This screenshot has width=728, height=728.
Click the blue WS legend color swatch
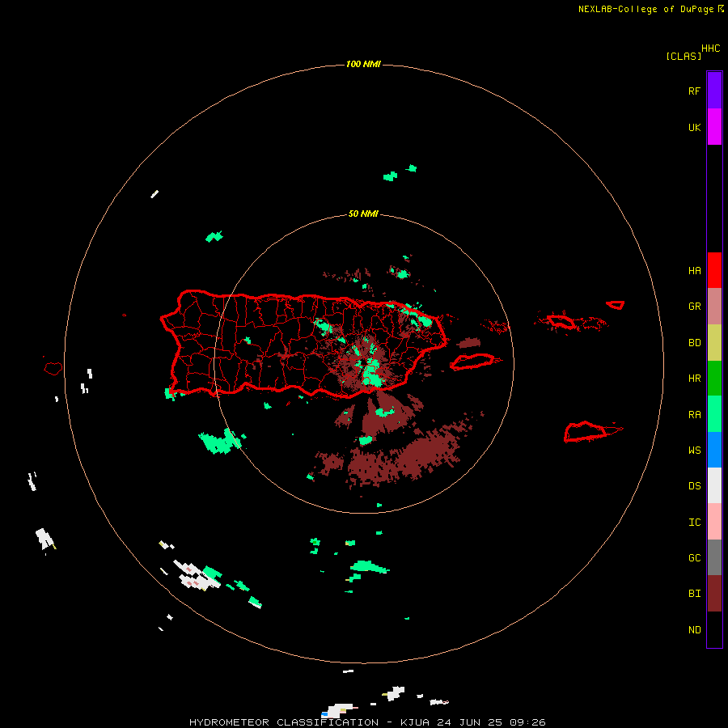pos(714,450)
